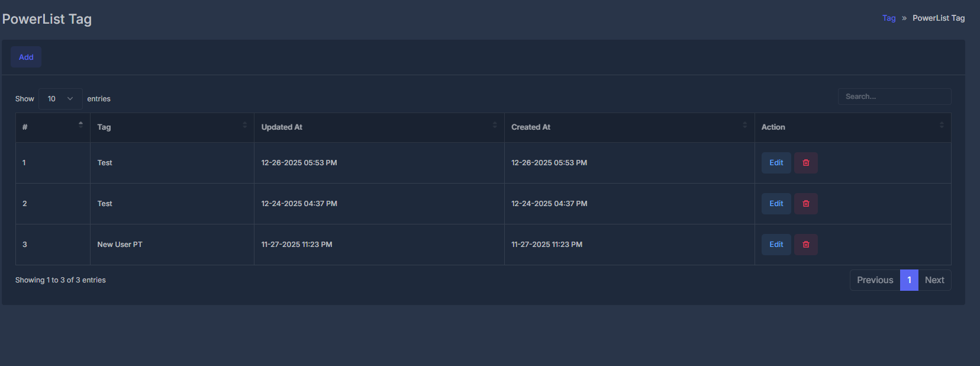Image resolution: width=980 pixels, height=366 pixels.
Task: Go to the Next page
Action: (934, 280)
